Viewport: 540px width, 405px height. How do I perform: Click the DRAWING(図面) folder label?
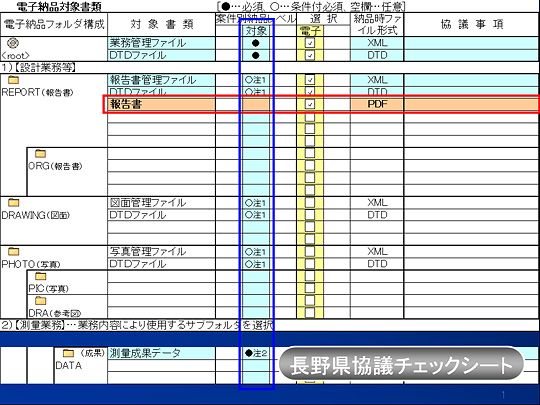point(36,215)
